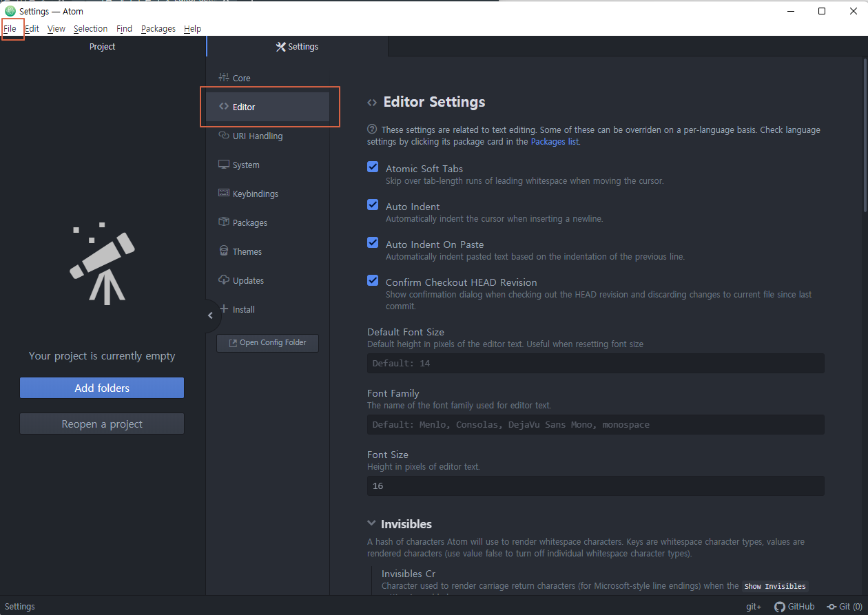This screenshot has width=868, height=615.
Task: Open the View menu
Action: (x=56, y=28)
